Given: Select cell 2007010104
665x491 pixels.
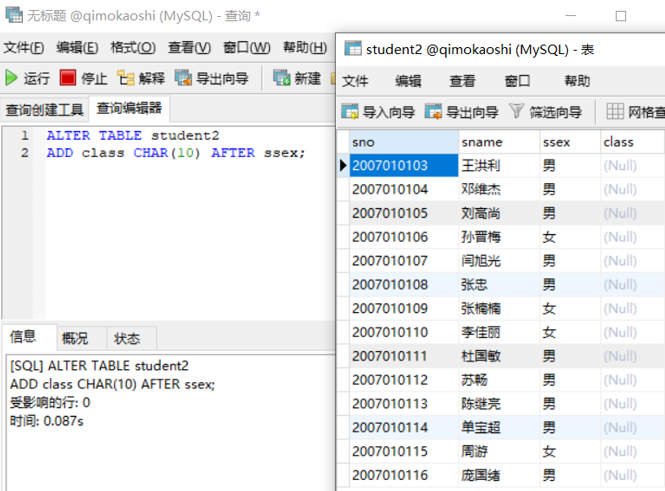Looking at the screenshot, I should [403, 189].
